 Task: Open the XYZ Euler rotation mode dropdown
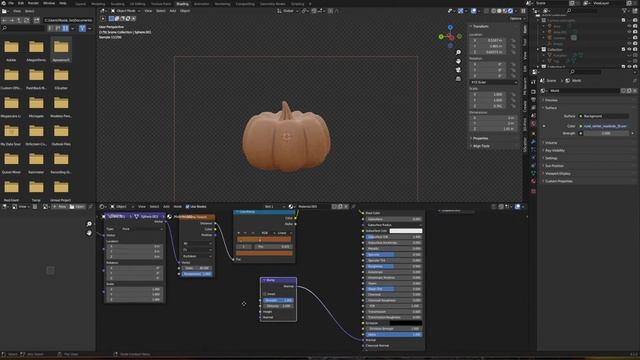[x=493, y=82]
